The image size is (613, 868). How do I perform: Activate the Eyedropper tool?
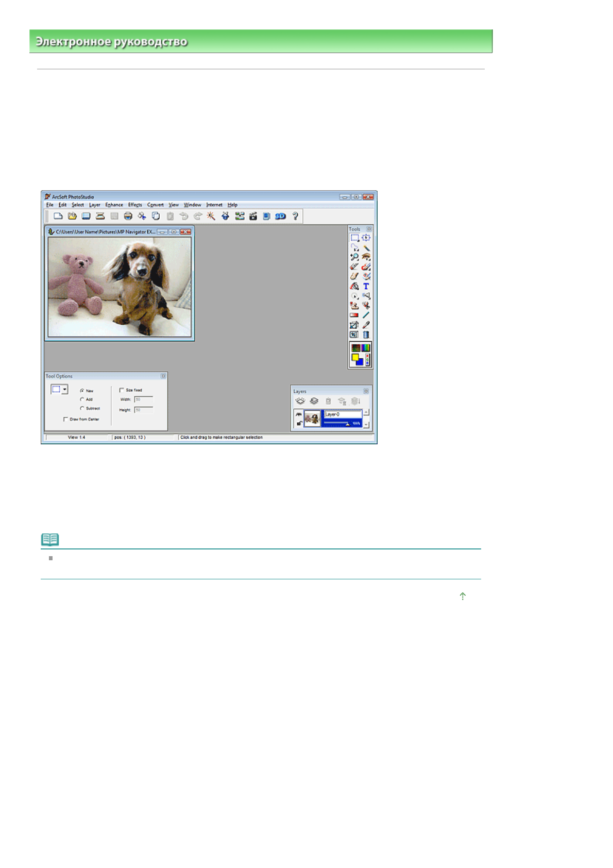366,325
